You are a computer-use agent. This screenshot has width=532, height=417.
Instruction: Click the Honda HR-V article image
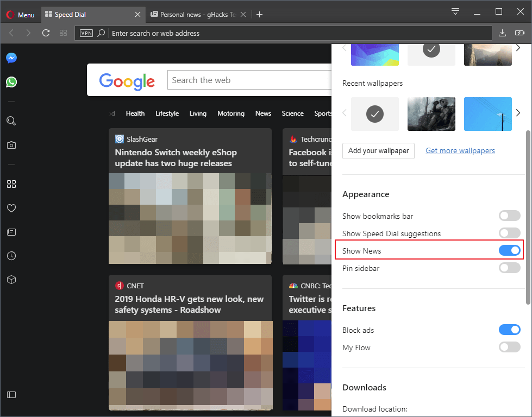(190, 365)
